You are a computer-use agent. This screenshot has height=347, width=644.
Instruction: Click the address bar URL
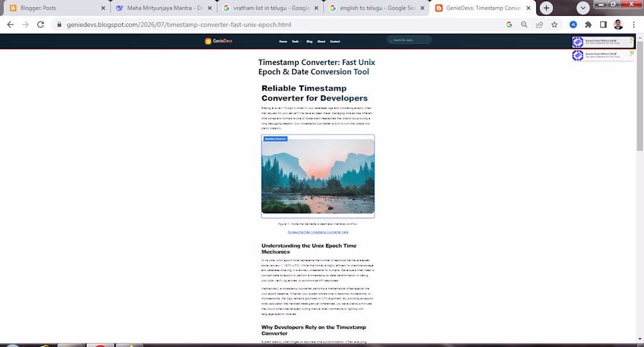pos(179,25)
